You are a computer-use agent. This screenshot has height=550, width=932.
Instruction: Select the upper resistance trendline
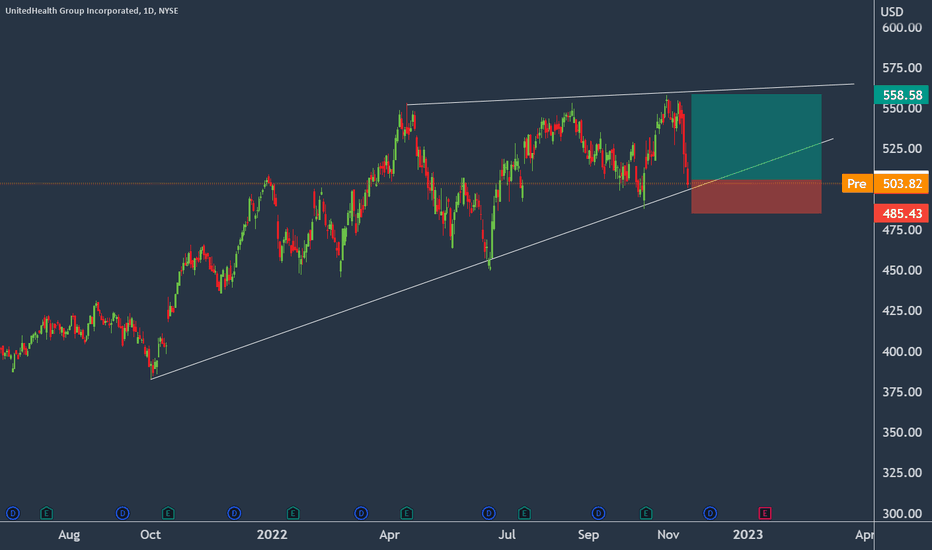click(630, 95)
